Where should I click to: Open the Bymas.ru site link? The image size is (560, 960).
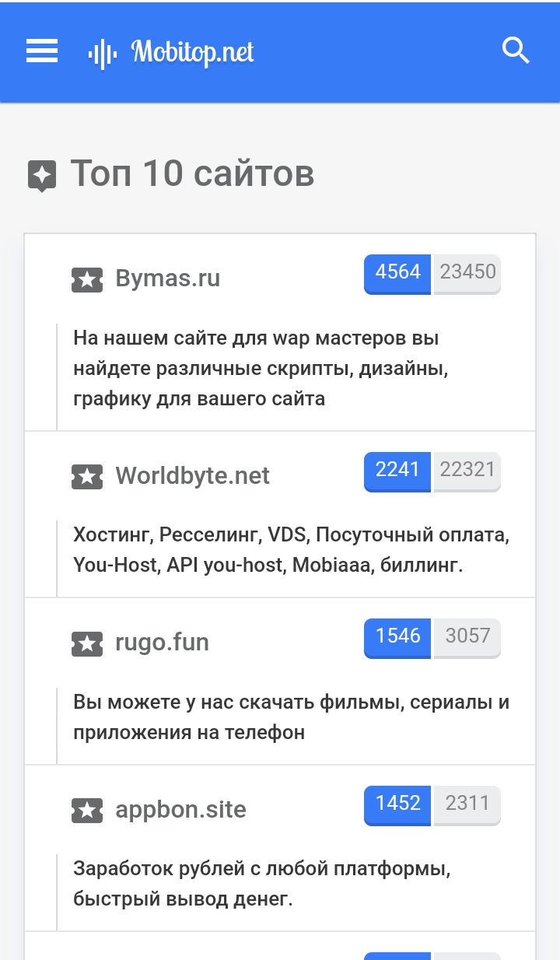(x=167, y=279)
